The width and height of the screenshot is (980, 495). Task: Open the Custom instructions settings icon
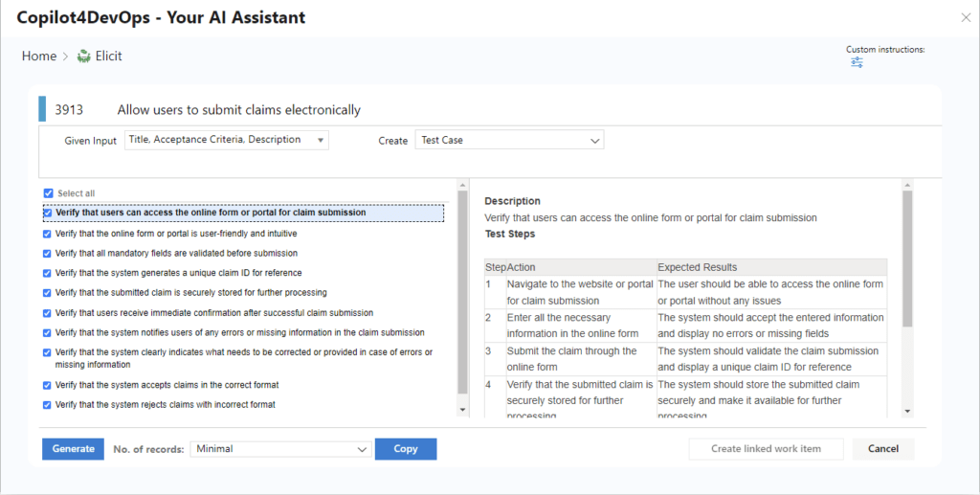[x=857, y=62]
